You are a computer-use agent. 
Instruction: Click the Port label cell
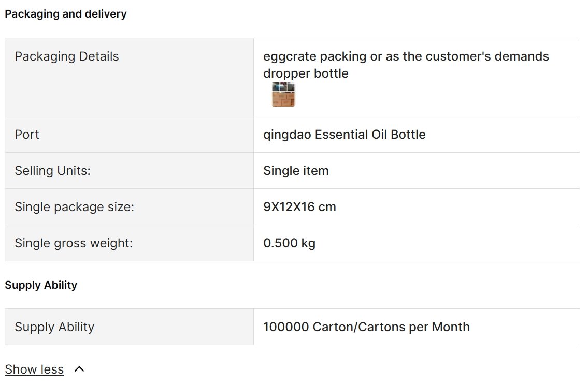(129, 135)
